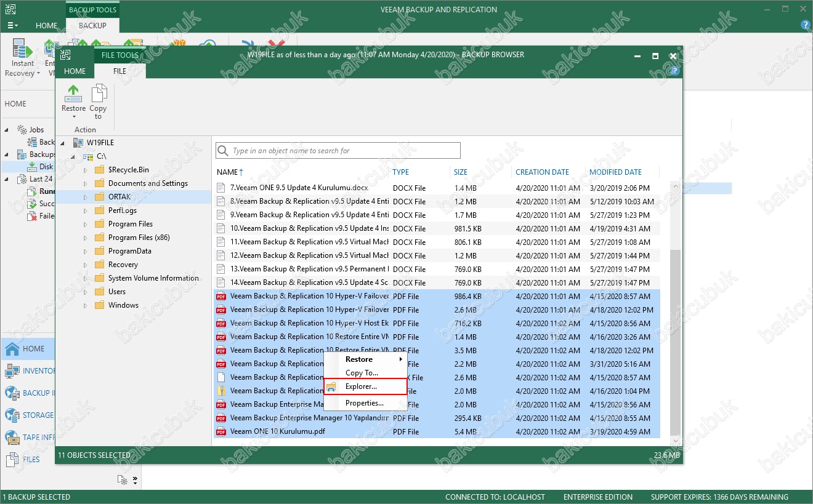Switch to FILE tab in Backup Browser
813x504 pixels.
click(x=119, y=71)
